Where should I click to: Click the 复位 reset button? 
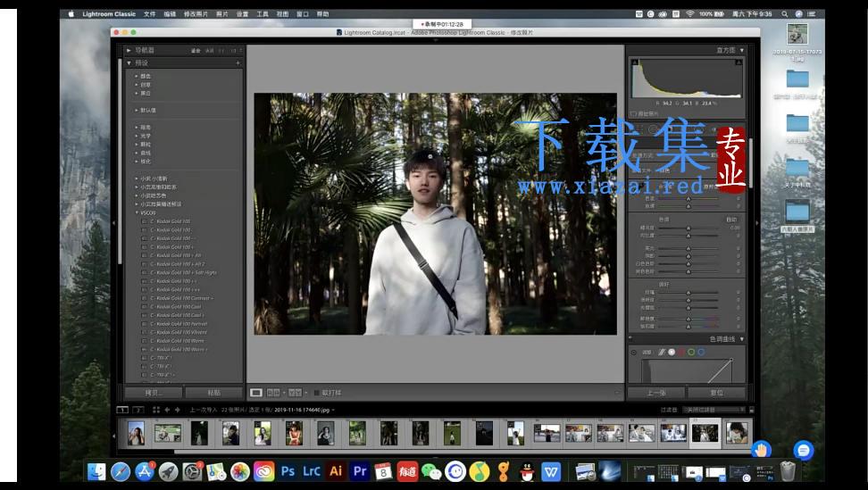click(x=716, y=393)
